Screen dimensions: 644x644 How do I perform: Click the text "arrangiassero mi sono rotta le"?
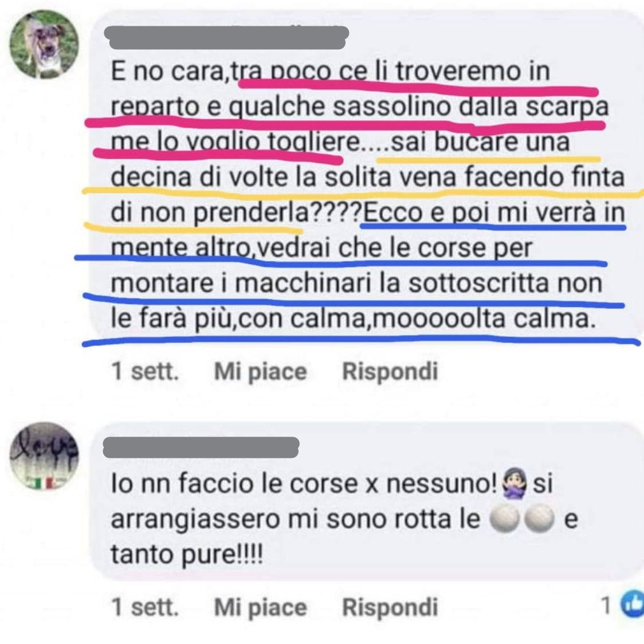pos(295,519)
